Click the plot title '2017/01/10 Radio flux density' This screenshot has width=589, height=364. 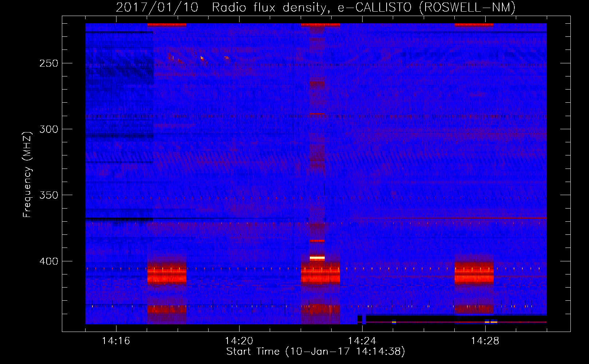(x=316, y=7)
